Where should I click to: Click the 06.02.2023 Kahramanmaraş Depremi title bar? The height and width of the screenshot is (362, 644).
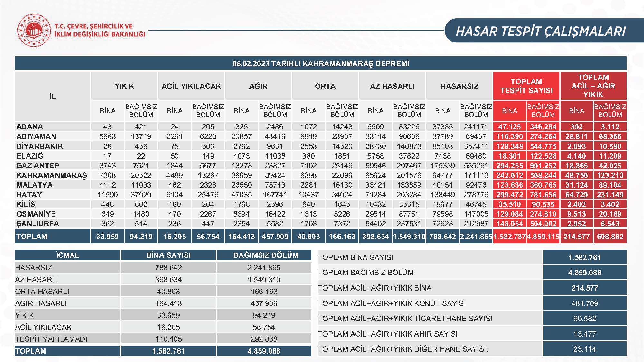[321, 63]
